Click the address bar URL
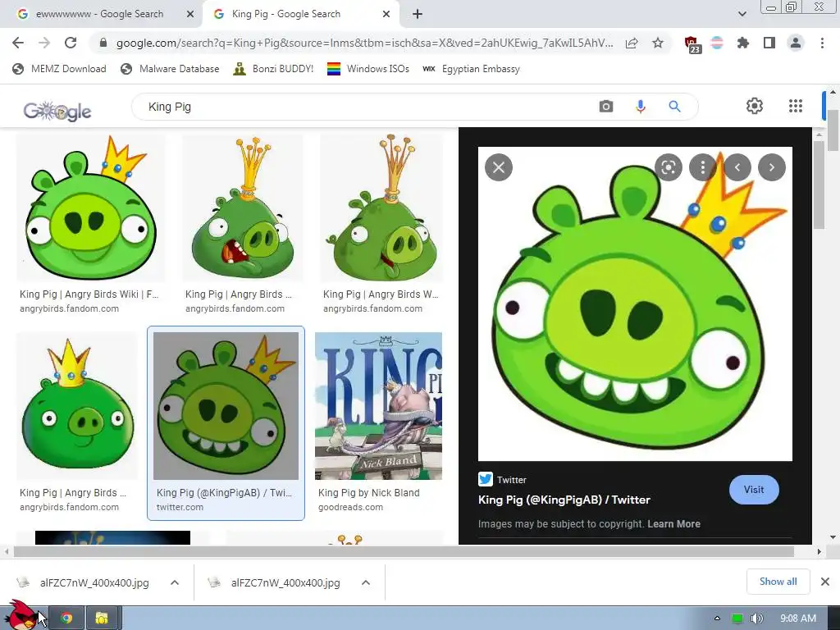This screenshot has width=840, height=630. click(x=364, y=43)
